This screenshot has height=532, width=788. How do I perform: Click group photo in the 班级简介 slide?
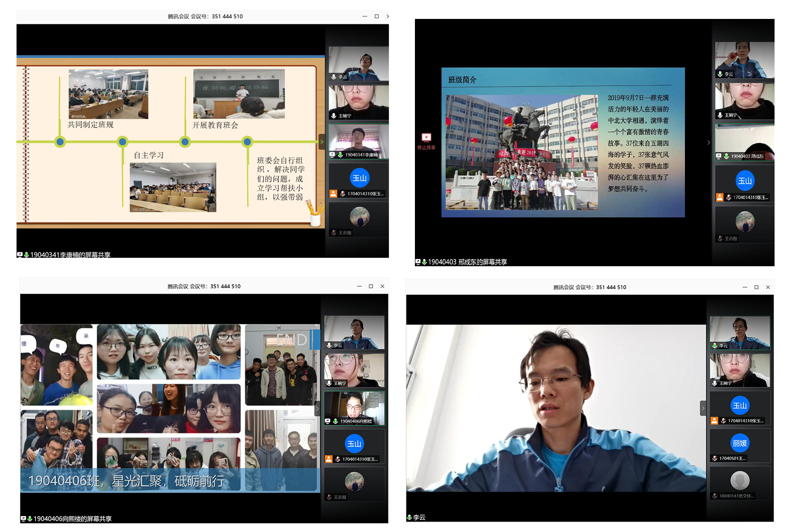click(522, 152)
